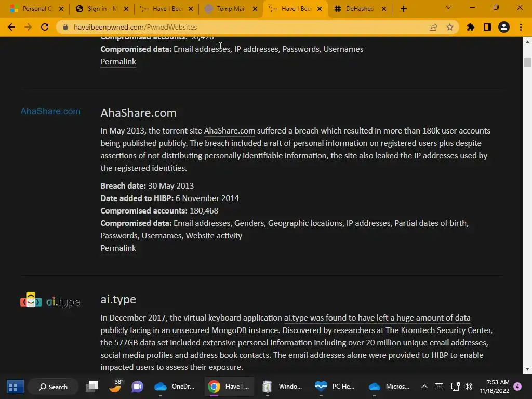Open notification center badge 4
This screenshot has height=399, width=532.
[x=517, y=387]
